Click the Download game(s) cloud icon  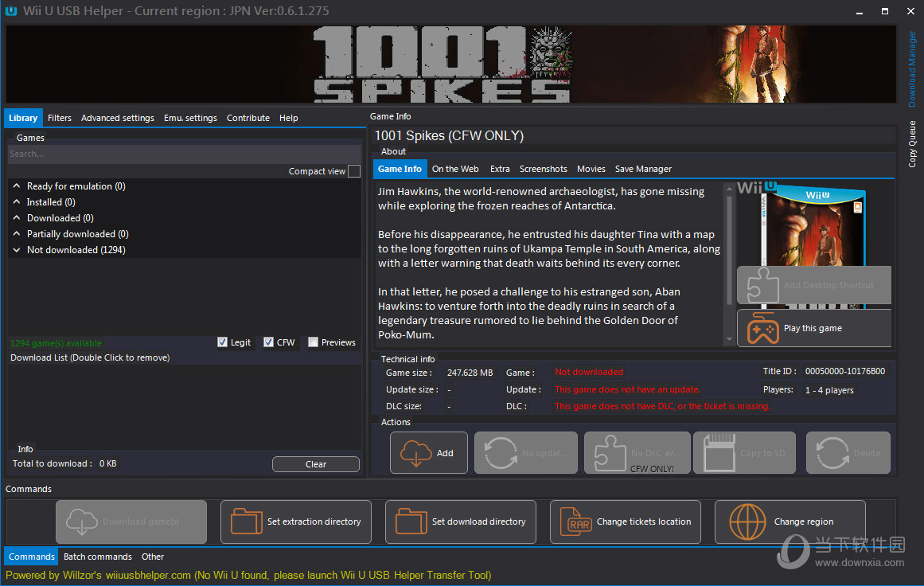point(82,522)
